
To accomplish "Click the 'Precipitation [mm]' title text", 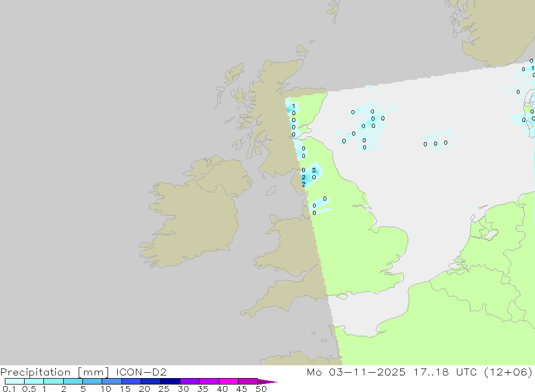I will point(53,372).
